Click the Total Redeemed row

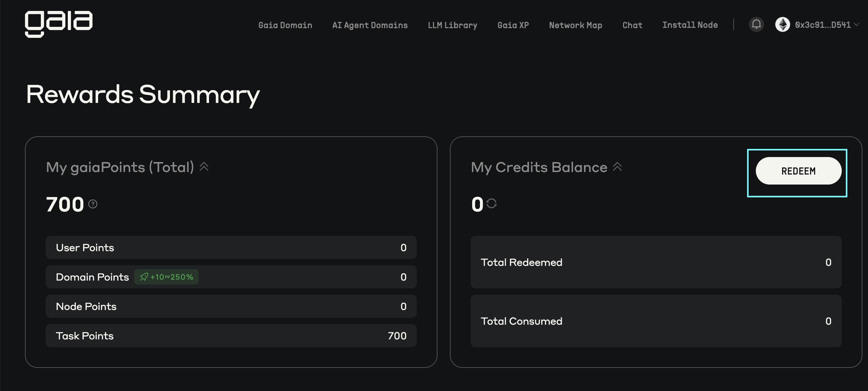point(656,262)
